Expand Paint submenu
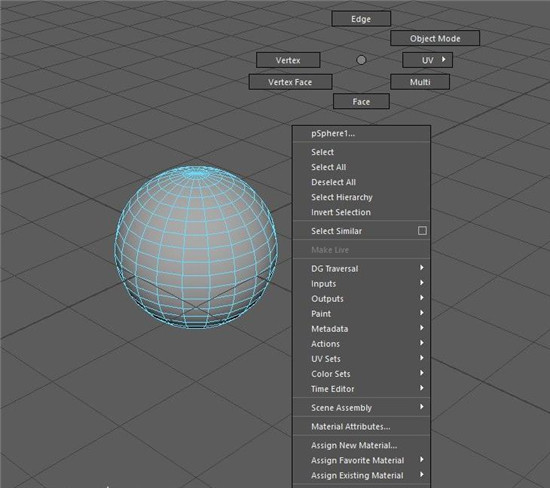The height and width of the screenshot is (488, 550). tap(362, 314)
